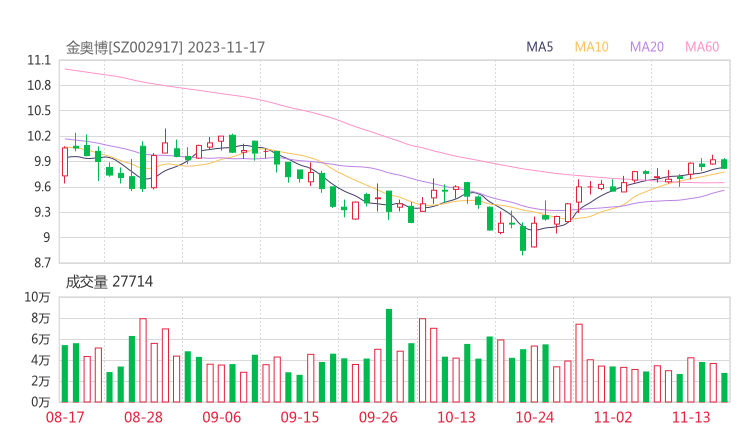Click the 0万 volume axis label
The height and width of the screenshot is (440, 740).
tap(41, 402)
